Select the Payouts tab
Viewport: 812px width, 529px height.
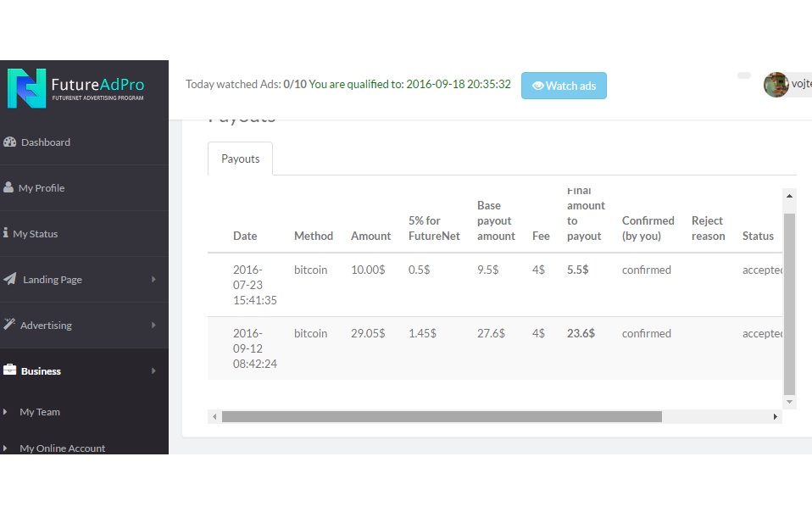coord(240,159)
